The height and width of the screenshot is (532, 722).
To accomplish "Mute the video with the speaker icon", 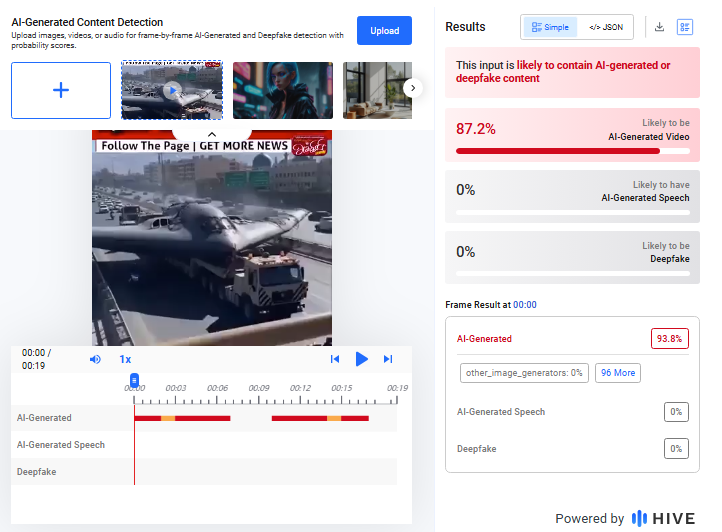I will point(95,359).
